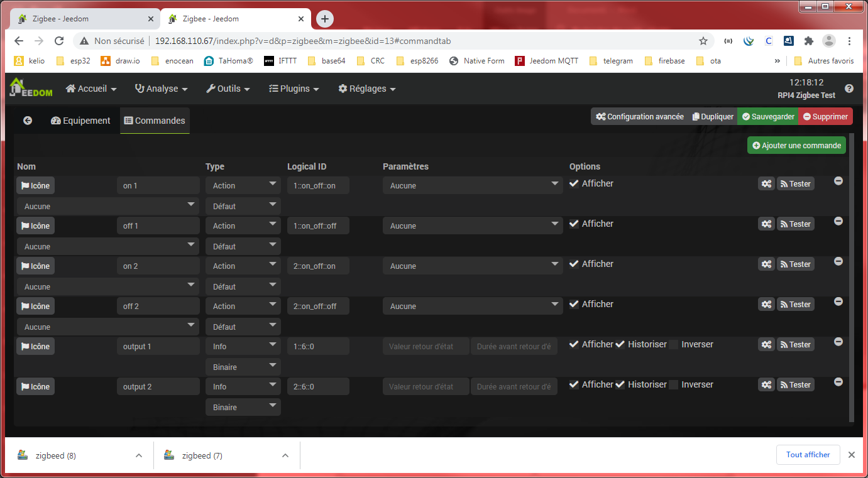
Task: Toggle Historiser for the output 2 command
Action: tap(620, 384)
